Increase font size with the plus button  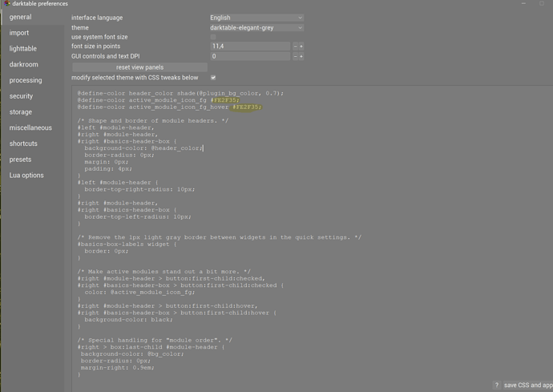click(301, 46)
